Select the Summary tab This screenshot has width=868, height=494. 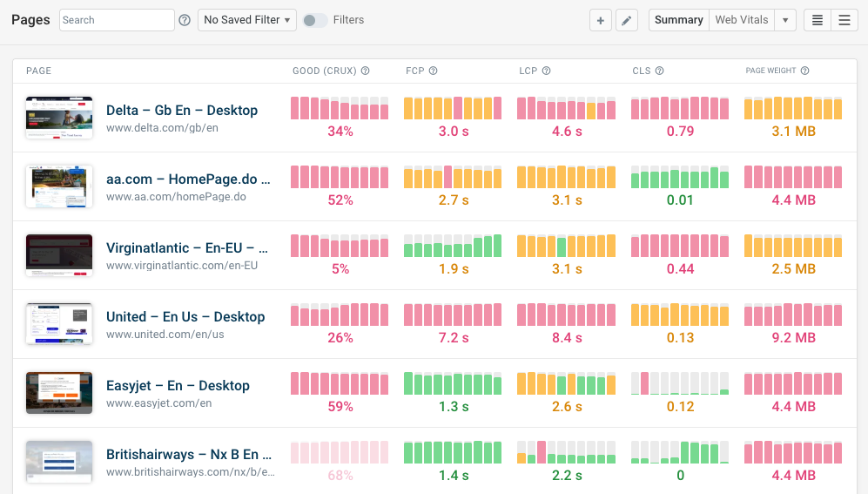[x=679, y=20]
